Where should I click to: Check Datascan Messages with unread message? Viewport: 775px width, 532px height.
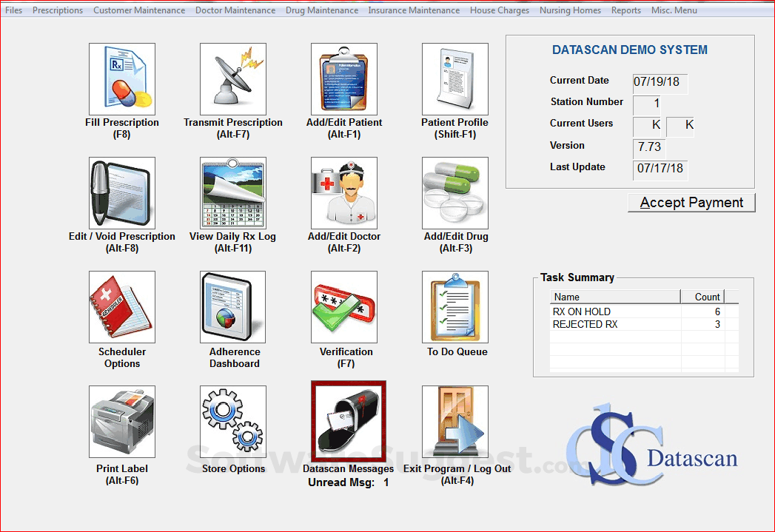click(x=348, y=421)
